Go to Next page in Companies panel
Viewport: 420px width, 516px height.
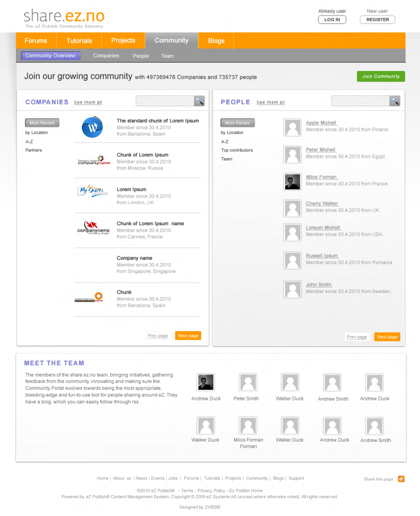tap(188, 336)
